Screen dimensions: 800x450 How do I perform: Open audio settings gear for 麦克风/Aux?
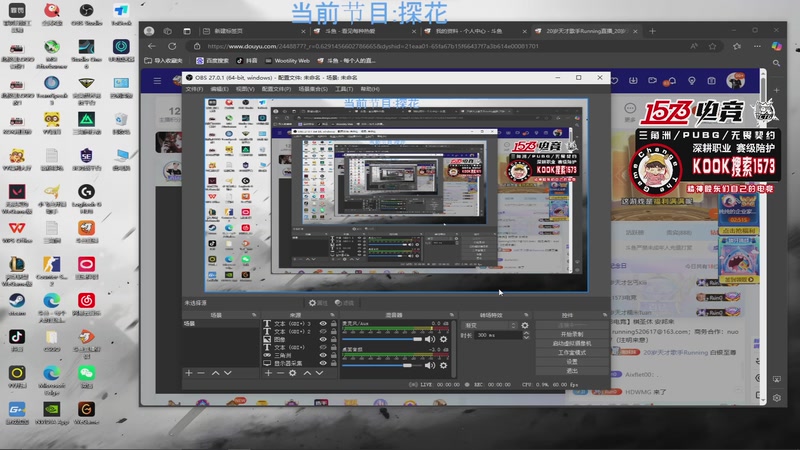[443, 339]
